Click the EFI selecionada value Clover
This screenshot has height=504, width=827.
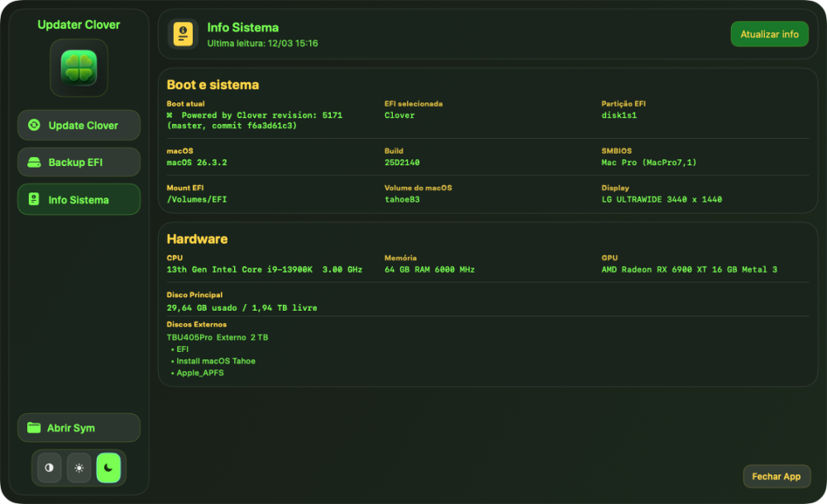coord(399,116)
